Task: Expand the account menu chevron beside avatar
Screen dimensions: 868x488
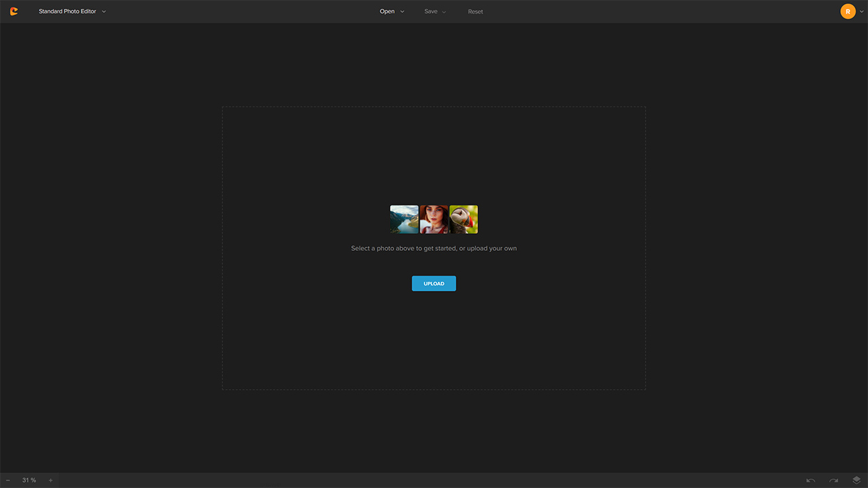Action: coord(862,12)
